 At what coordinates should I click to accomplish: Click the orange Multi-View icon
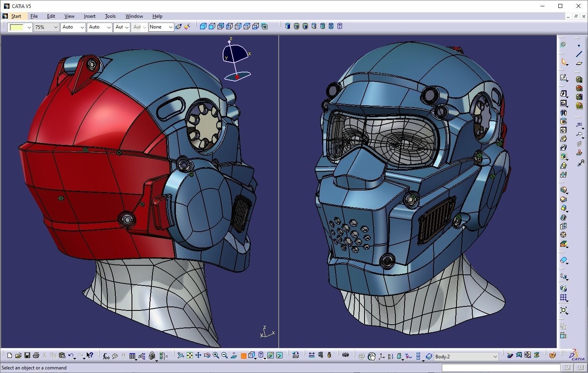click(243, 356)
